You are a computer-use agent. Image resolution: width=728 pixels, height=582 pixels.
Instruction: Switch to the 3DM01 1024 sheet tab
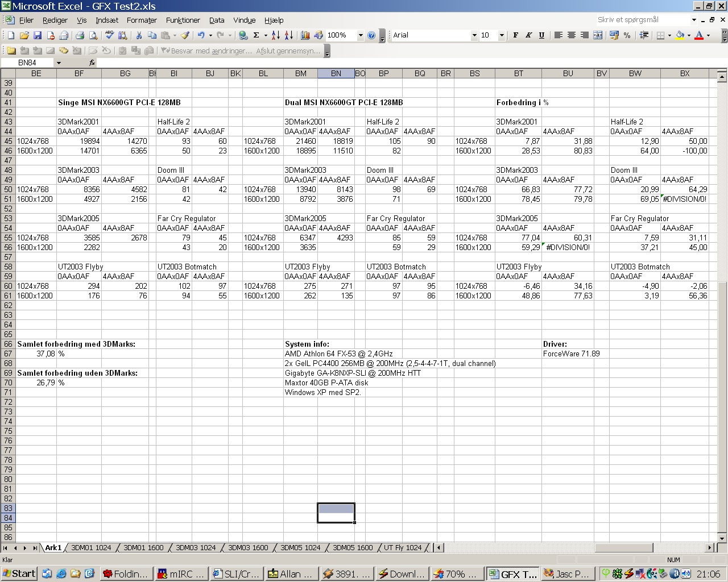91,547
